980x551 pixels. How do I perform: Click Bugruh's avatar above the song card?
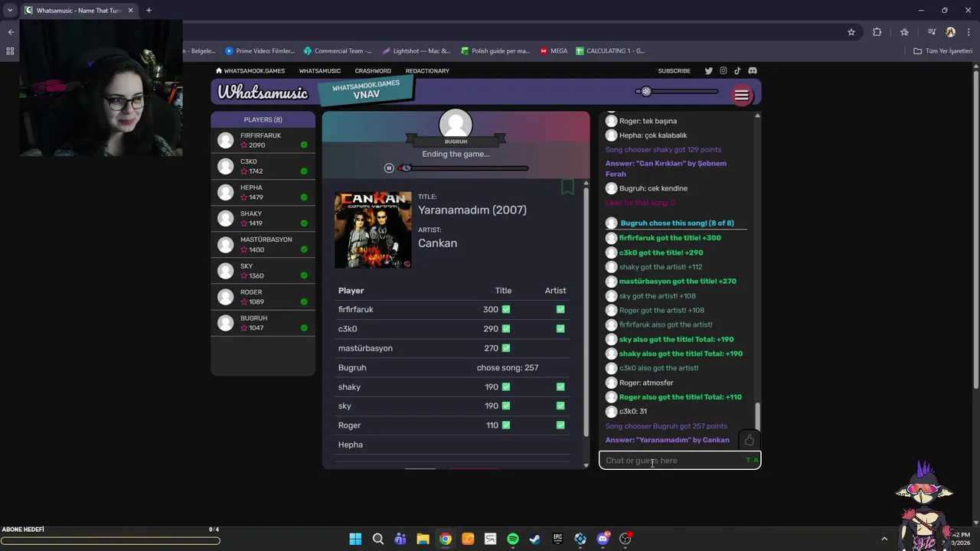coord(456,125)
